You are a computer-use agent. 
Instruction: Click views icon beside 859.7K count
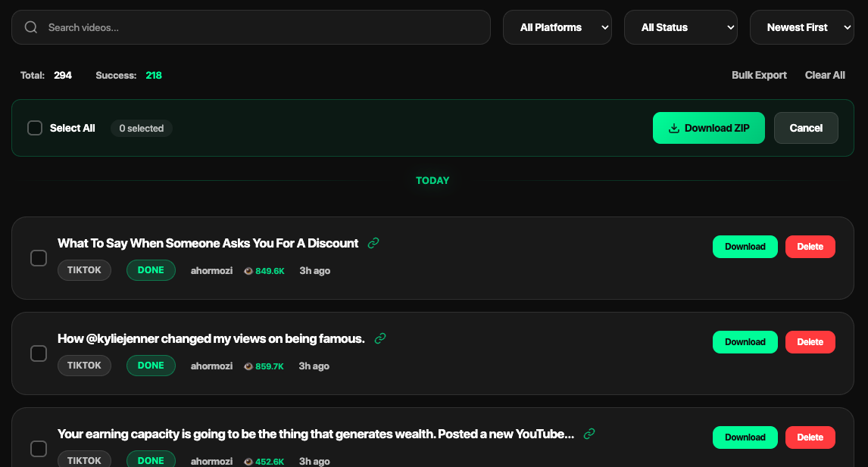tap(248, 366)
